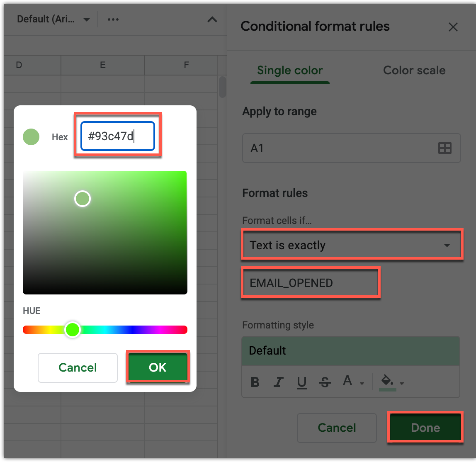Collapse the toolbar with the chevron
Screen dimensions: 476x462
coord(212,19)
